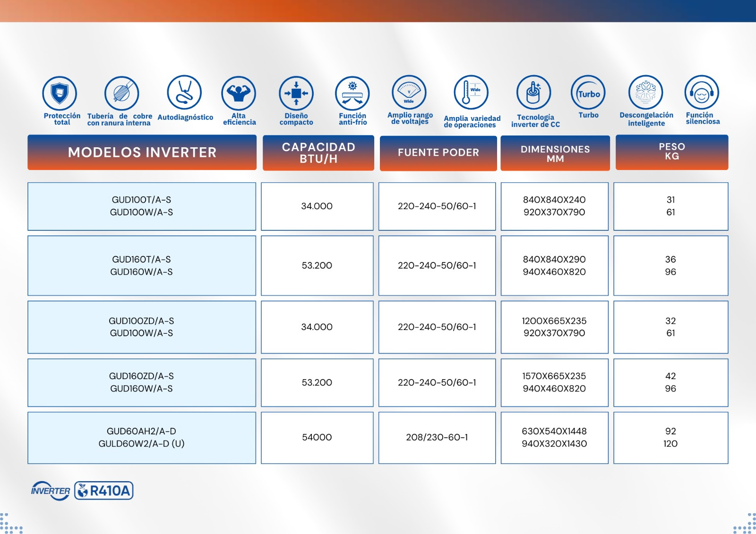Click the Función silenciosa headphones icon
The image size is (756, 534).
coord(702,93)
